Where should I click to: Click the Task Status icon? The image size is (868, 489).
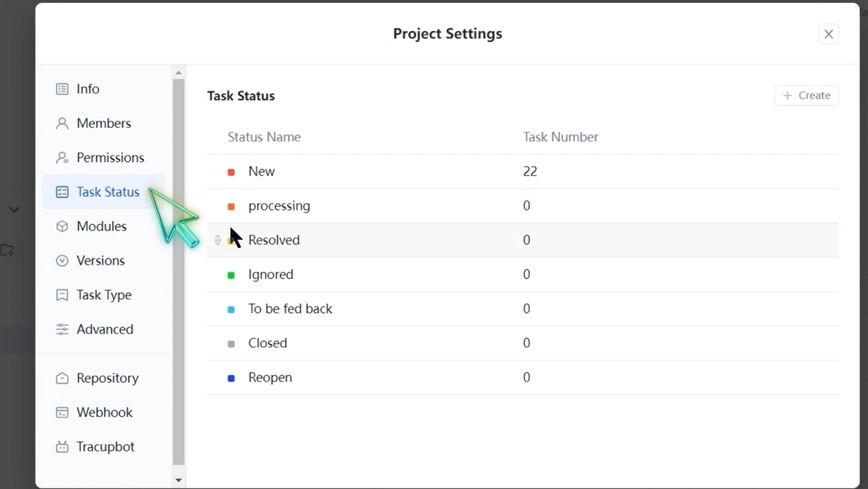point(63,191)
